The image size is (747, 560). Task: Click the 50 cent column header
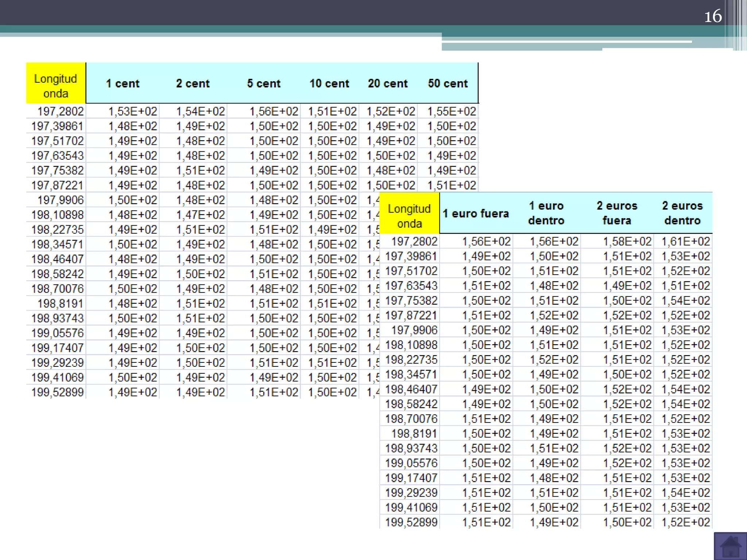click(x=448, y=83)
